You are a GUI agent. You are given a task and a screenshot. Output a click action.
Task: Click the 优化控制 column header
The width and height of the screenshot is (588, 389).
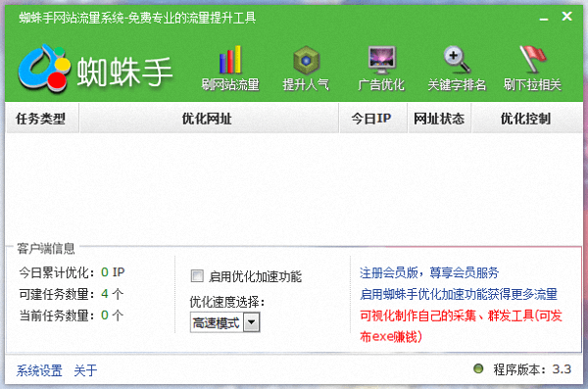coord(526,119)
